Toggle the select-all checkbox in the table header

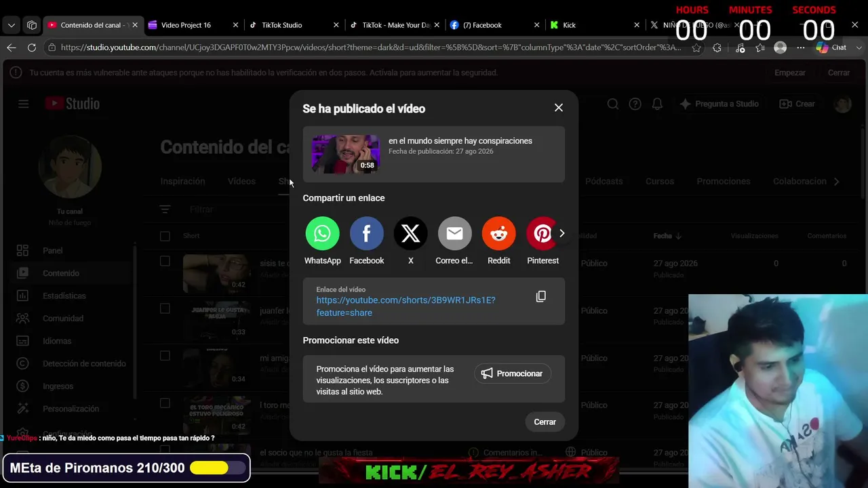(165, 236)
